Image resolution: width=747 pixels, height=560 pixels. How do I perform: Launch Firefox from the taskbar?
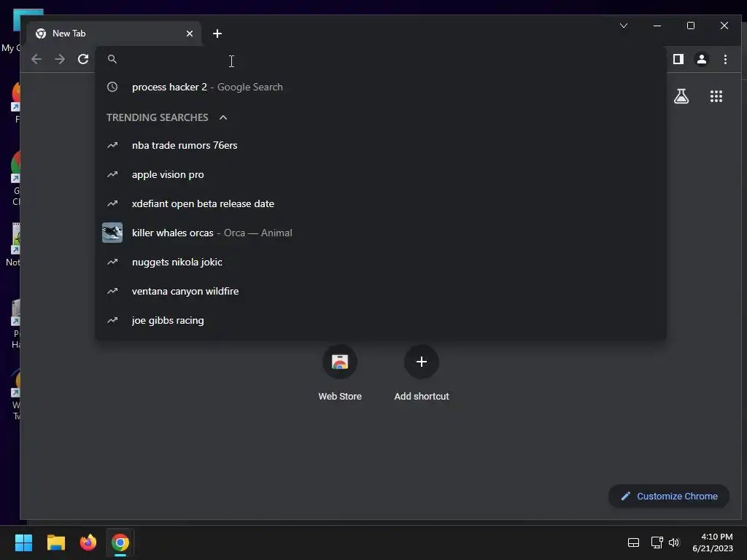pos(88,542)
